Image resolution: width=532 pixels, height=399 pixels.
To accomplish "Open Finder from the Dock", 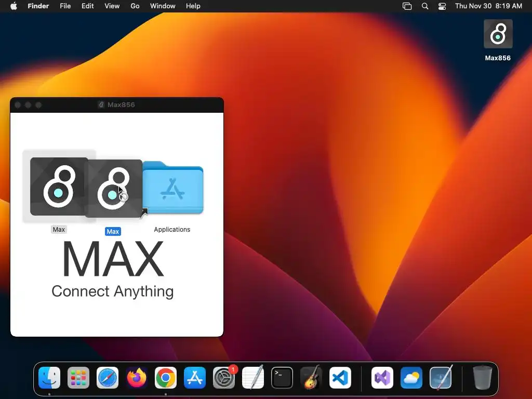I will [x=49, y=378].
